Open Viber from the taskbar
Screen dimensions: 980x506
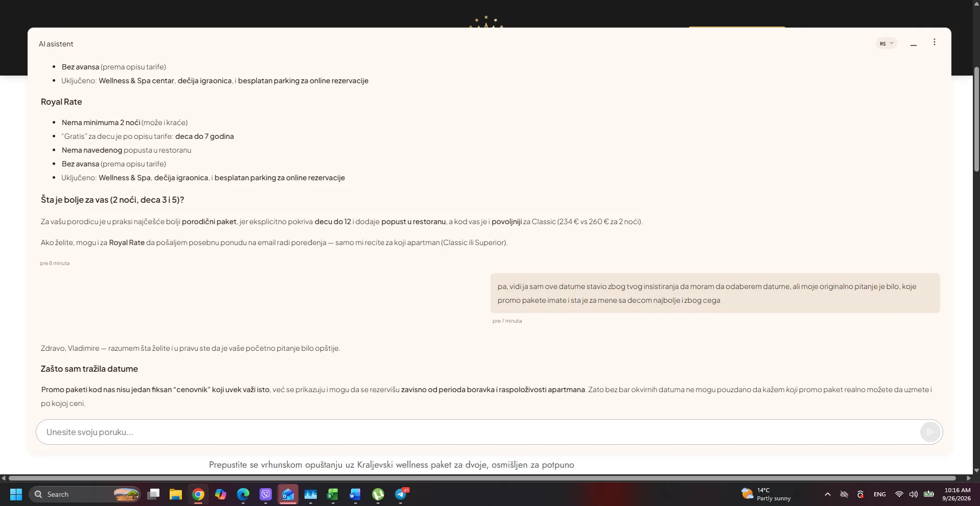[x=266, y=494]
